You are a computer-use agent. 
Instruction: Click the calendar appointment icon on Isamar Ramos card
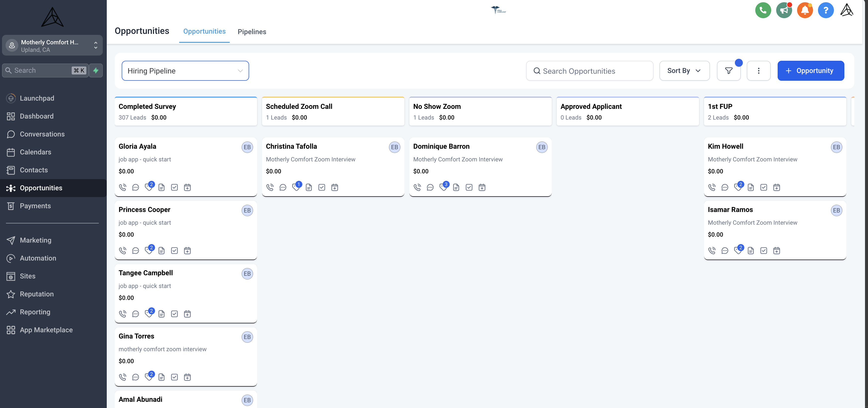pyautogui.click(x=776, y=251)
